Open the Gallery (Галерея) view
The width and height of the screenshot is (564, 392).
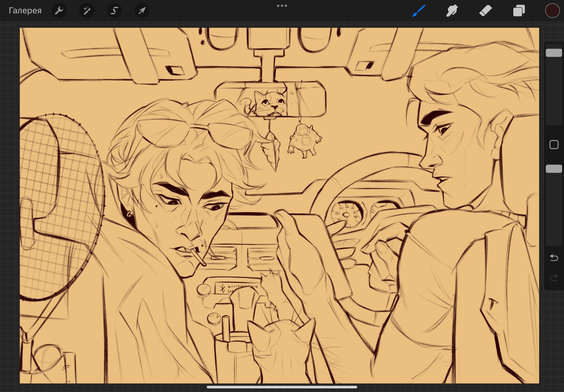[x=25, y=11]
